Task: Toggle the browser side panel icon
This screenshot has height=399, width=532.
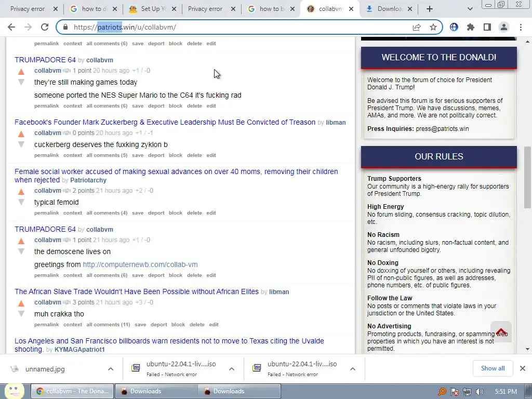Action: tap(487, 27)
